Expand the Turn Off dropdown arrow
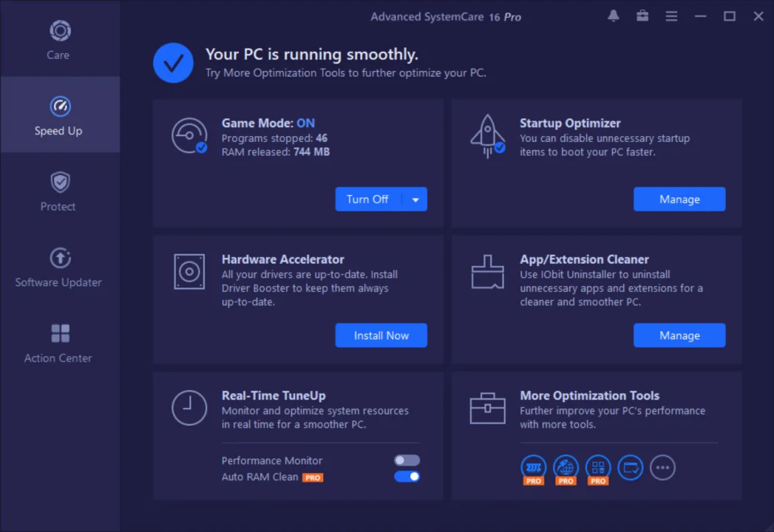This screenshot has width=774, height=532. tap(415, 199)
